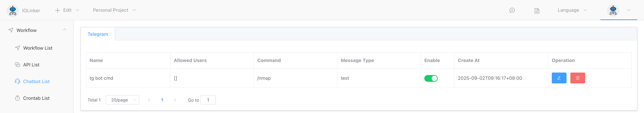The height and width of the screenshot is (113, 644).
Task: Toggle the Workflow section arrow in sidebar
Action: click(65, 30)
